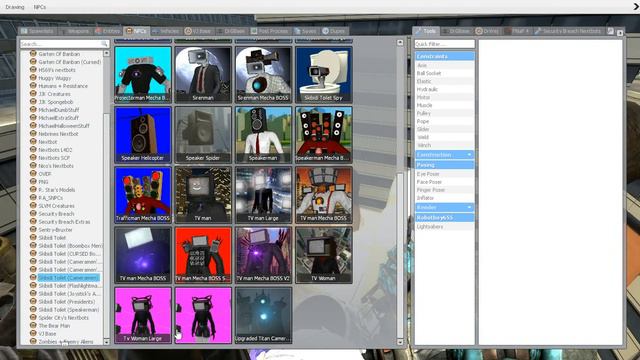Spawn the Upgraded Titan Cameraman NPC
640x360 pixels.
click(263, 315)
